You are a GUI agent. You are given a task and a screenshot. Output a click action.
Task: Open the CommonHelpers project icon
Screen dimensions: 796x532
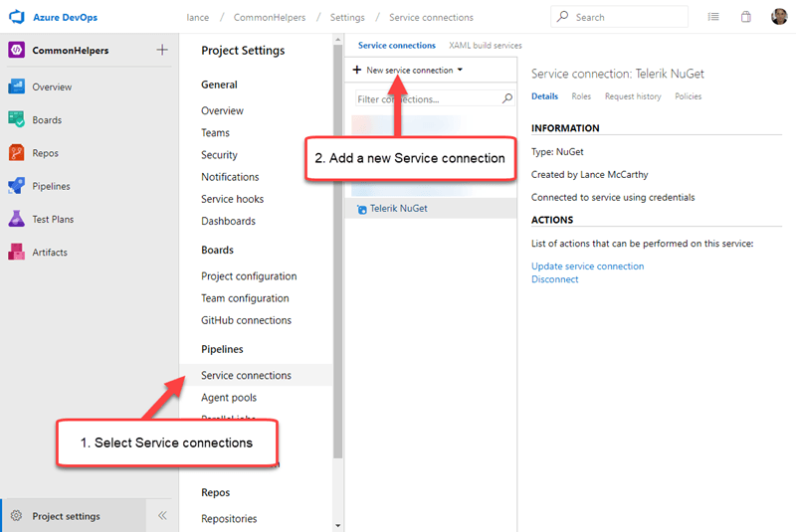click(x=16, y=50)
